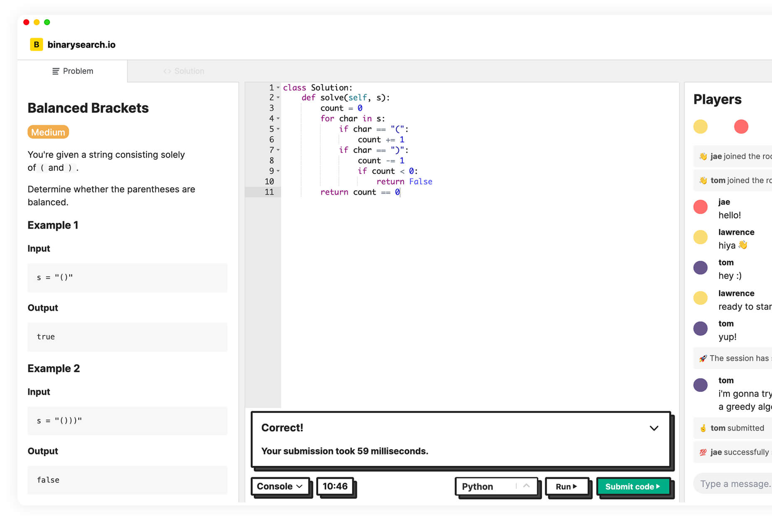Click the Problem tab lines icon
Viewport: 772px width, 532px height.
56,71
